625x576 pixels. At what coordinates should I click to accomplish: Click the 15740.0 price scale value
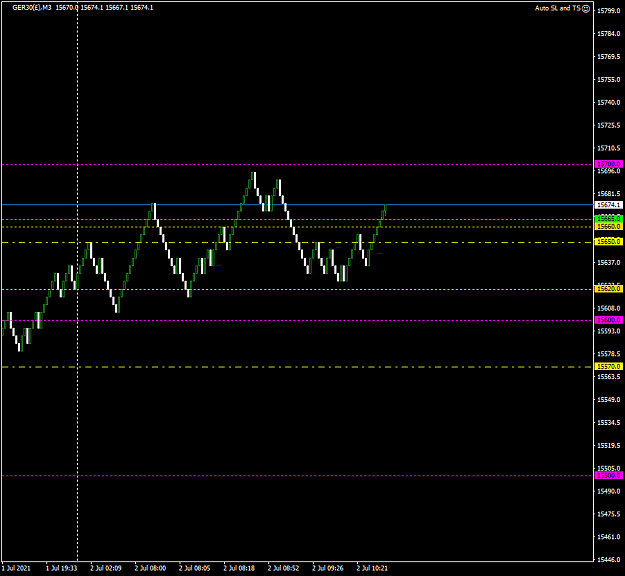coord(609,102)
